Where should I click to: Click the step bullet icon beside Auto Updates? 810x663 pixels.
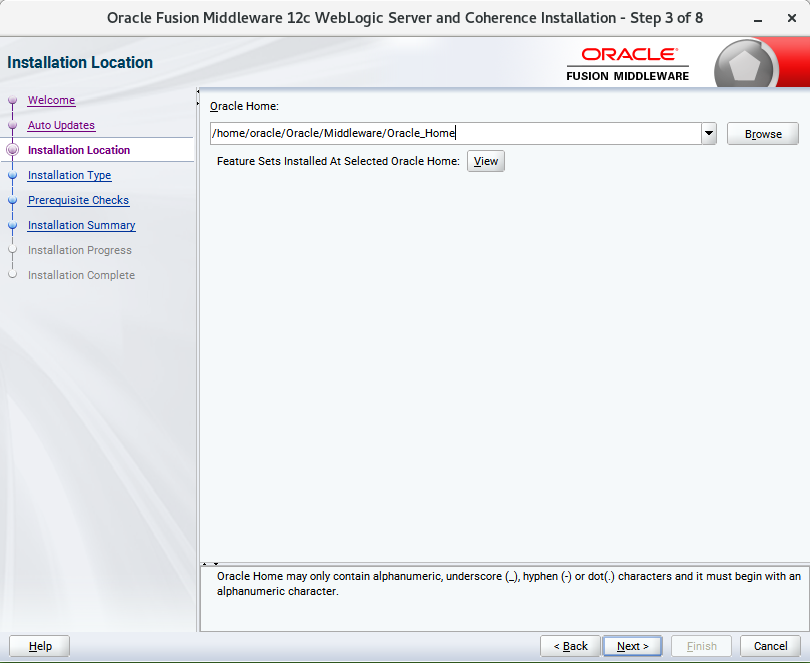[x=12, y=125]
